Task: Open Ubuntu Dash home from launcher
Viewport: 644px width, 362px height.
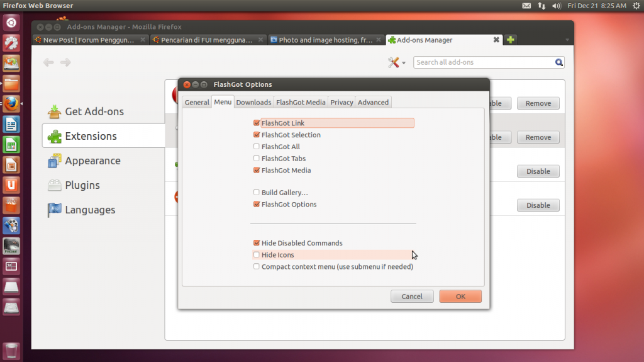Action: click(x=11, y=23)
